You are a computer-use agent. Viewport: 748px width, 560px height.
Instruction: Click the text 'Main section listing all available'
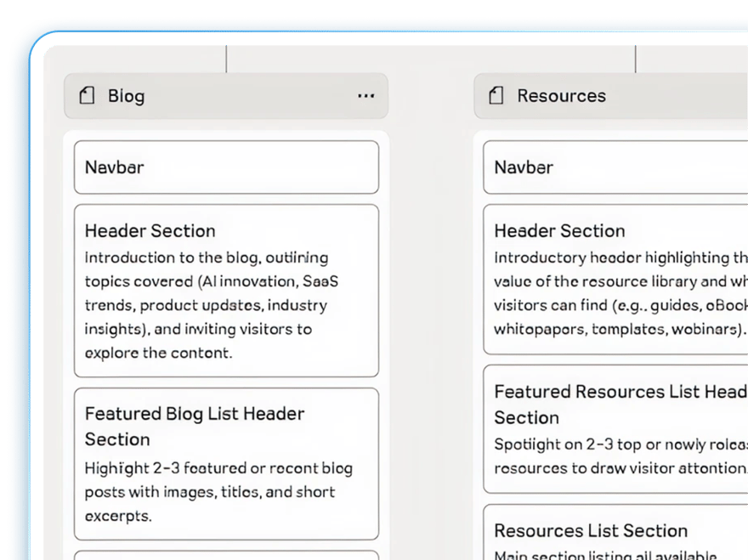click(x=605, y=555)
